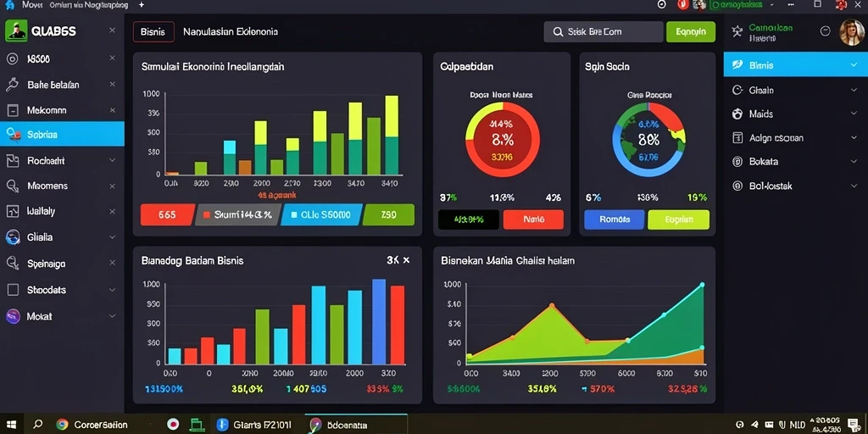Click the wrench icon beside Bahe Betafan

12,85
